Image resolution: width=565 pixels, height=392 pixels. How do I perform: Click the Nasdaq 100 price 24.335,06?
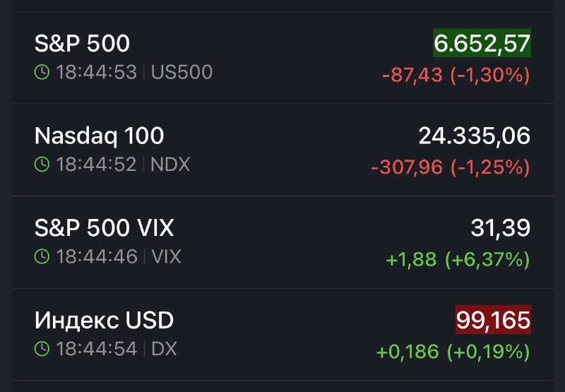[474, 136]
